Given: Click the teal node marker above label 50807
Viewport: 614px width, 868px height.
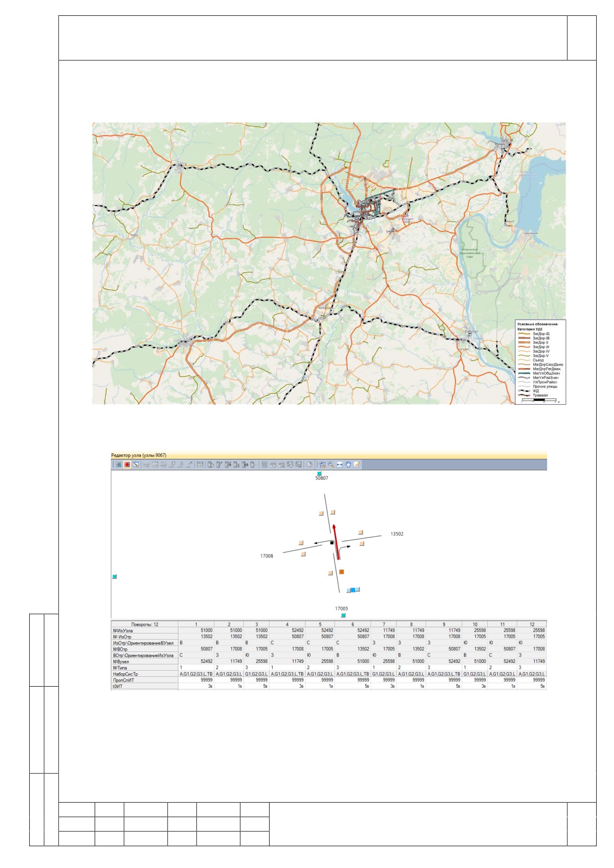Looking at the screenshot, I should tap(319, 474).
